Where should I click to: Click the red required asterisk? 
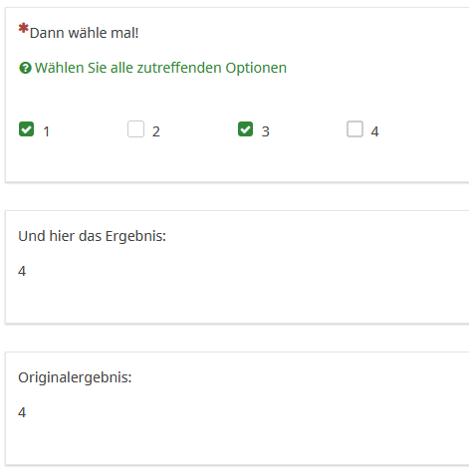click(x=23, y=29)
